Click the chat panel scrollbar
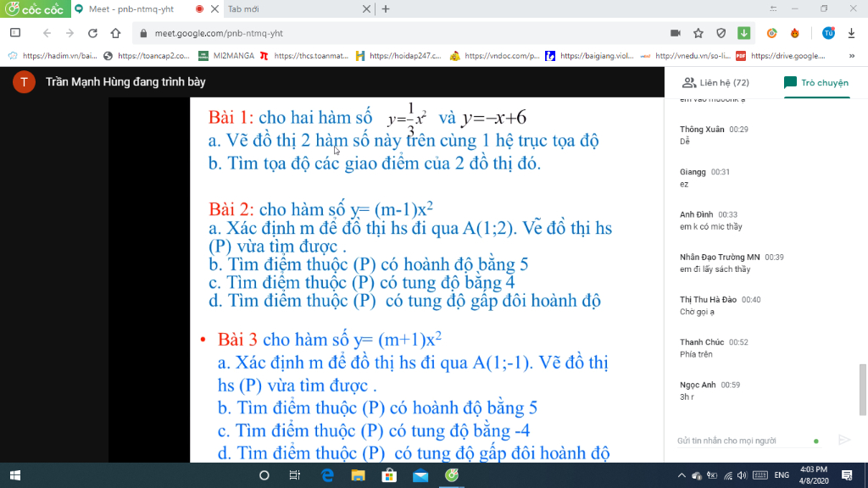Screen dimensions: 868x488 coord(862,390)
